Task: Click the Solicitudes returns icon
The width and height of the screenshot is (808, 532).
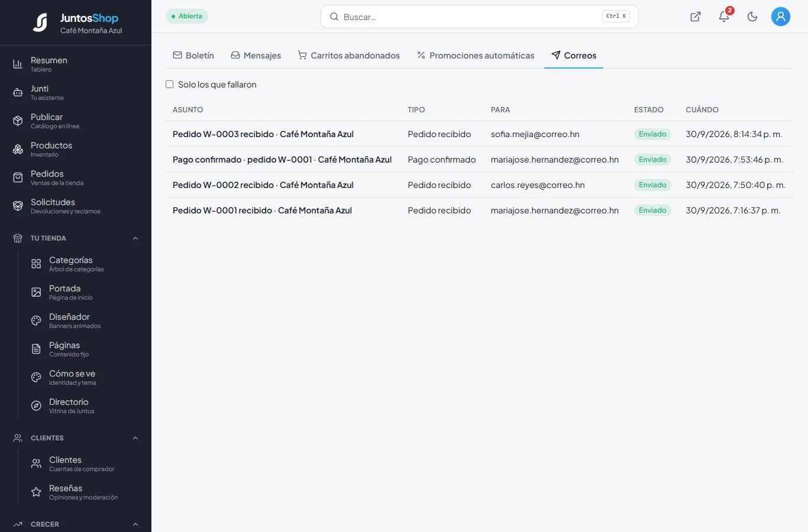Action: coord(18,206)
